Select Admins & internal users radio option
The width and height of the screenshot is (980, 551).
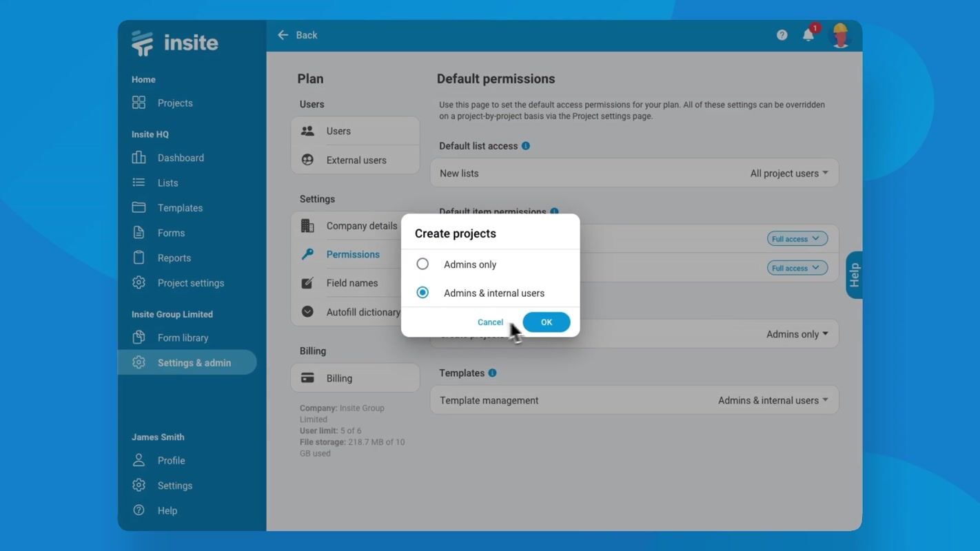click(422, 293)
